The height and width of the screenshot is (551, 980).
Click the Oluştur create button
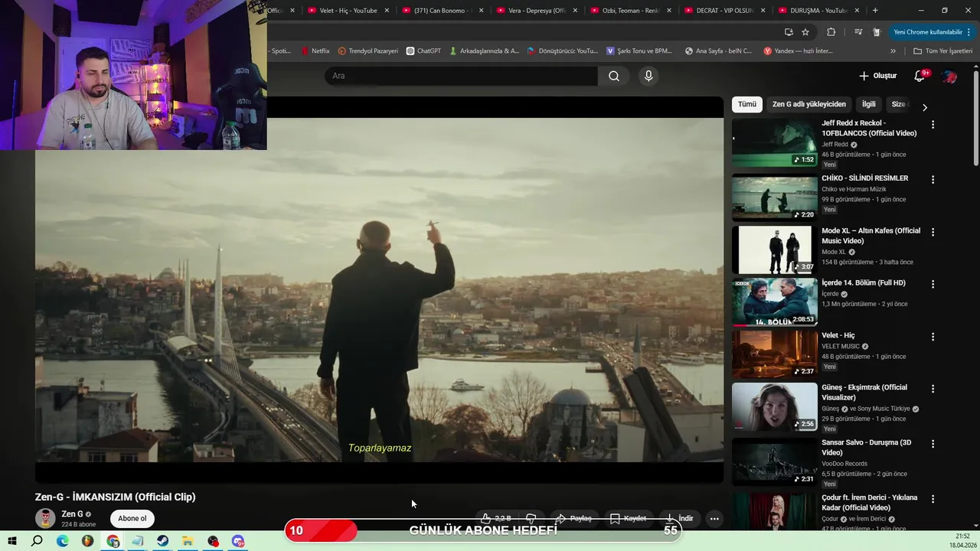pos(877,76)
